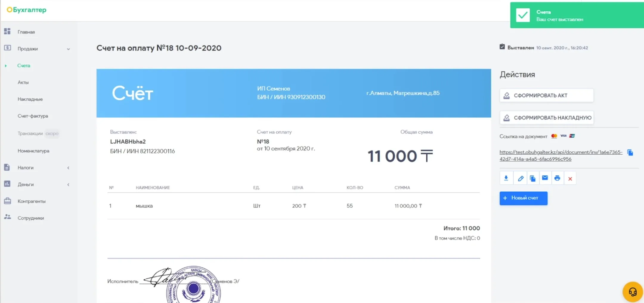Click the Сформировать акт button

coord(547,96)
